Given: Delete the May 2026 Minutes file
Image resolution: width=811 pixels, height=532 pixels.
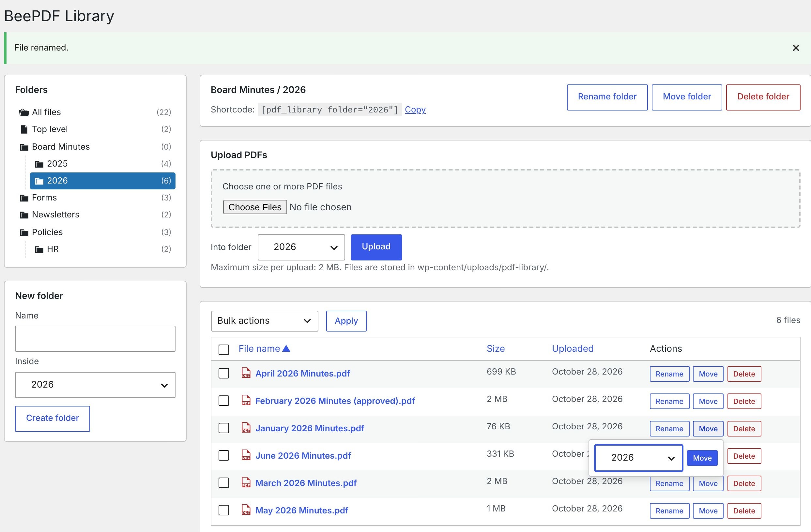Looking at the screenshot, I should [744, 511].
